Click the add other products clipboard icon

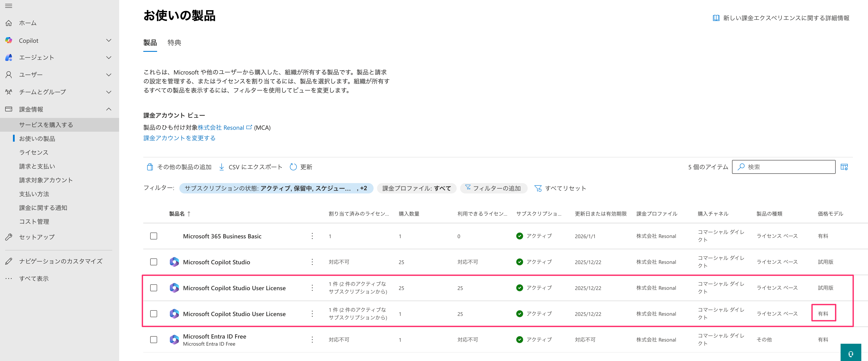coord(150,167)
